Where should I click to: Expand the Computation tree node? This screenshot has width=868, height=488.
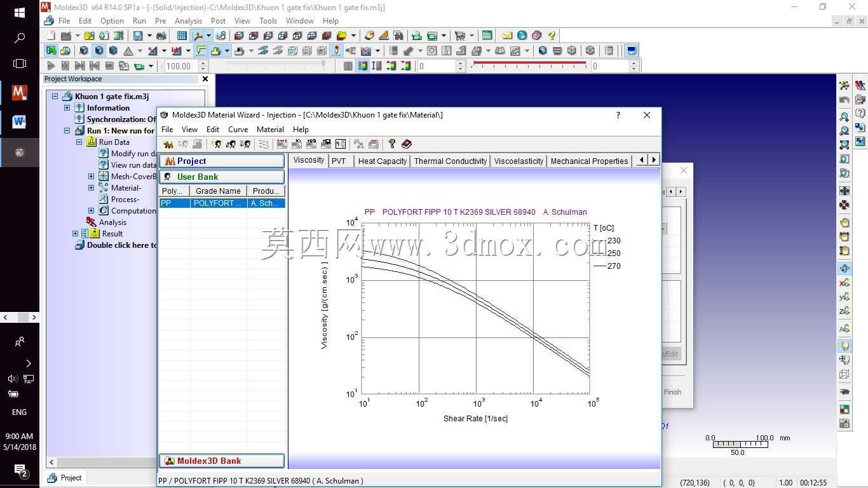click(x=92, y=211)
